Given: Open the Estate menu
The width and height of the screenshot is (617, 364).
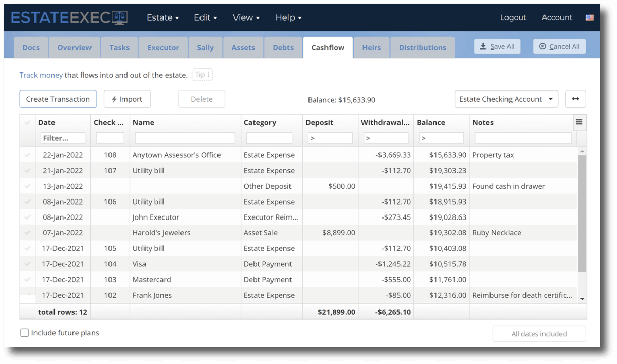Looking at the screenshot, I should click(x=162, y=17).
